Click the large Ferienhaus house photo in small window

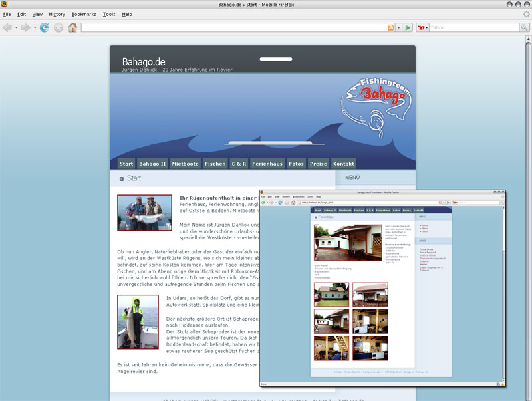[347, 242]
